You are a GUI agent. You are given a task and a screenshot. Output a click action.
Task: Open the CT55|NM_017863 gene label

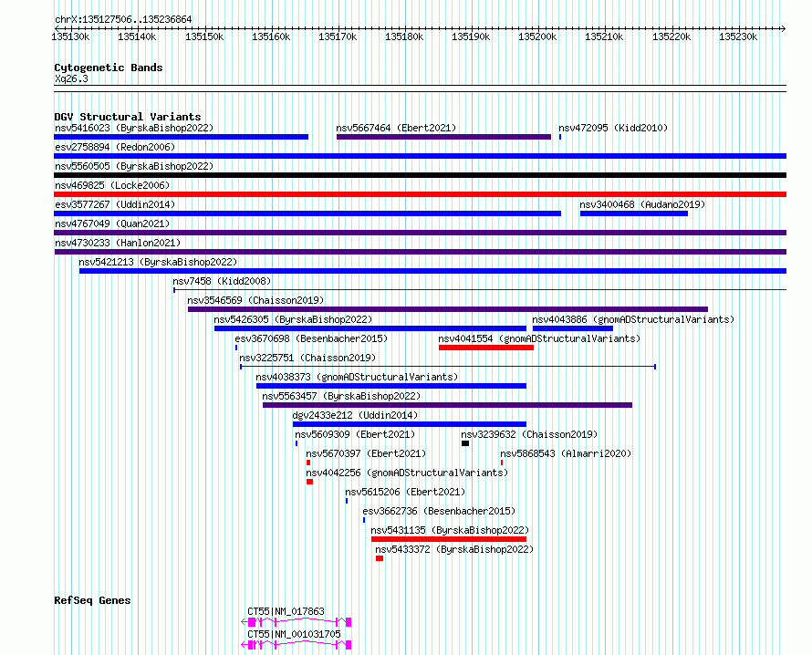pos(286,611)
